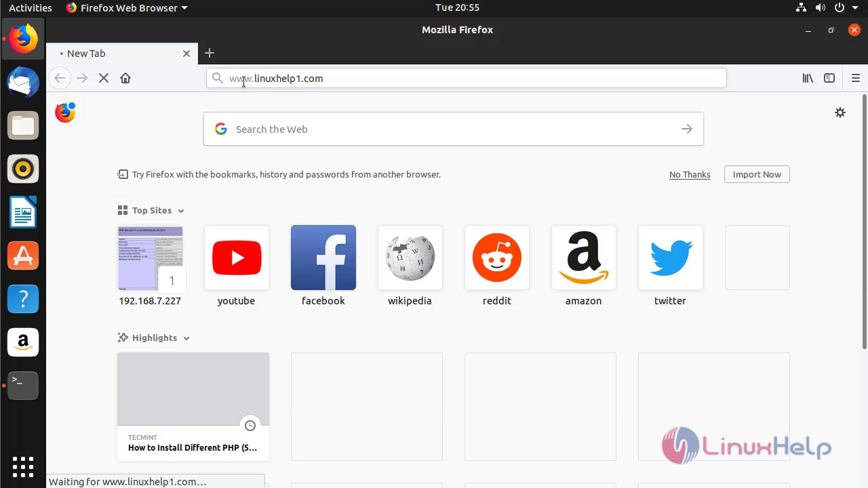Open the Library bookmarks and history icon

[x=808, y=78]
